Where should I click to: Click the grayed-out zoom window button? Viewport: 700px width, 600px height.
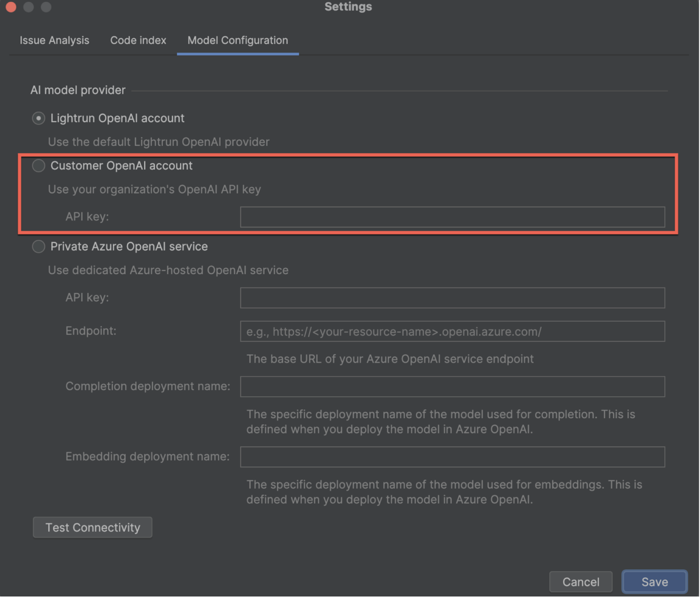[46, 7]
